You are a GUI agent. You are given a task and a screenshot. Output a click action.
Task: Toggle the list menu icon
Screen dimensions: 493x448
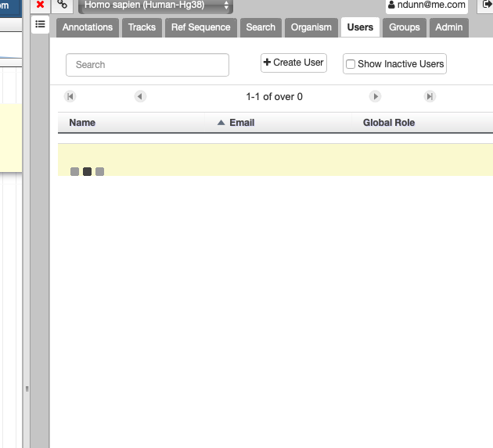[x=40, y=24]
